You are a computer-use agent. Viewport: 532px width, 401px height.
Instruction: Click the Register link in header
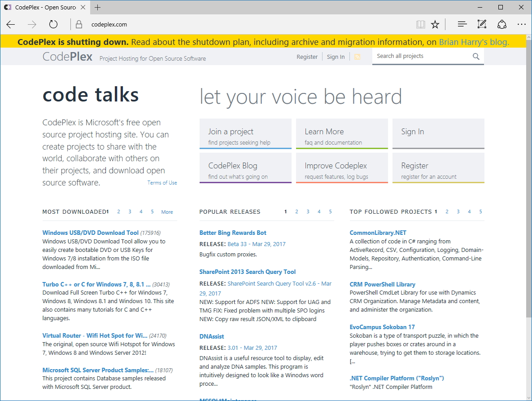(307, 57)
